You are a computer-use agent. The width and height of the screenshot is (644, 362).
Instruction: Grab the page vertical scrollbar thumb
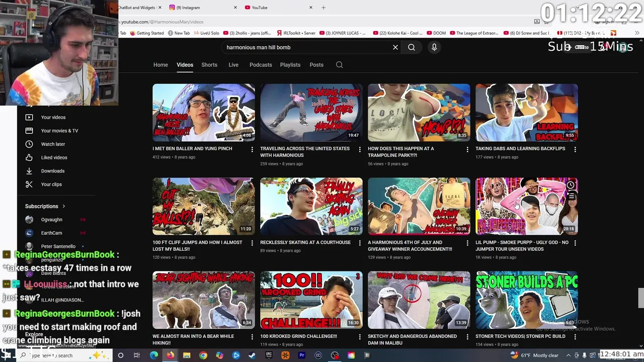(641, 298)
